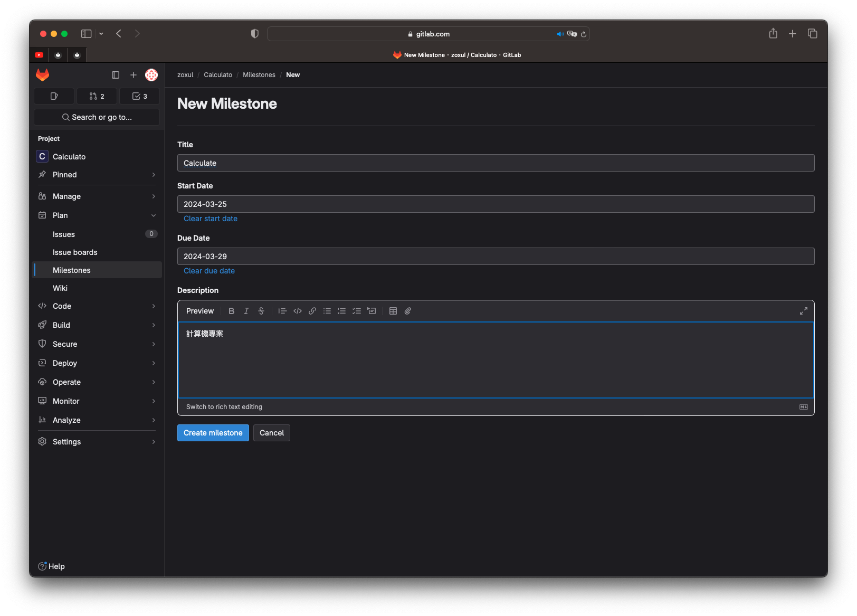This screenshot has height=616, width=857.
Task: Apply bold formatting in description toolbar
Action: [231, 311]
